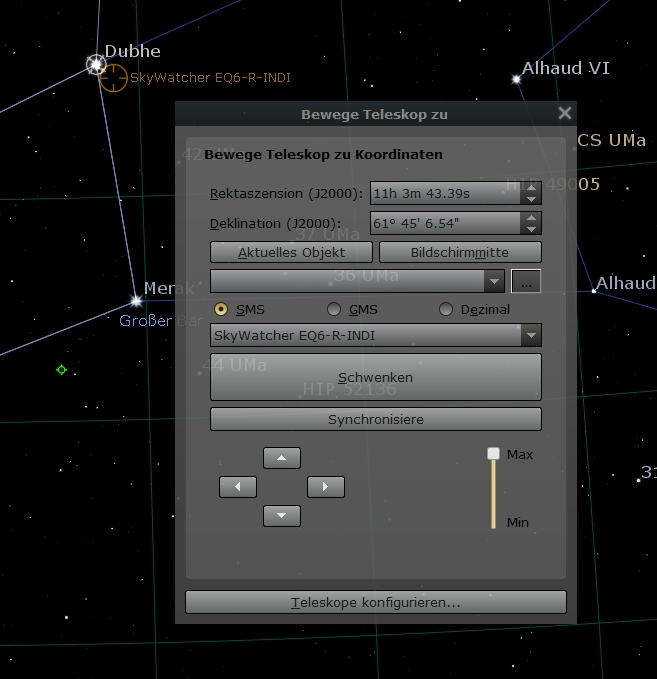The height and width of the screenshot is (679, 657).
Task: Open the empty combo box above SMS
Action: (x=357, y=281)
